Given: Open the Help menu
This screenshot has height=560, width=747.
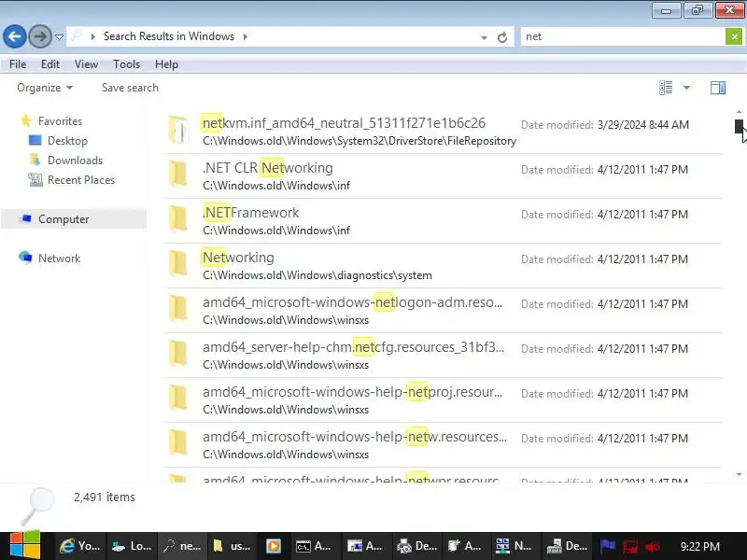Looking at the screenshot, I should click(166, 64).
